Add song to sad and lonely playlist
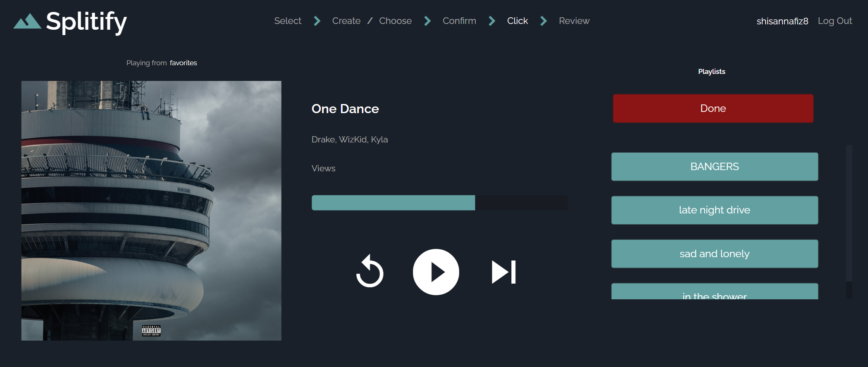The height and width of the screenshot is (367, 868). click(x=715, y=254)
